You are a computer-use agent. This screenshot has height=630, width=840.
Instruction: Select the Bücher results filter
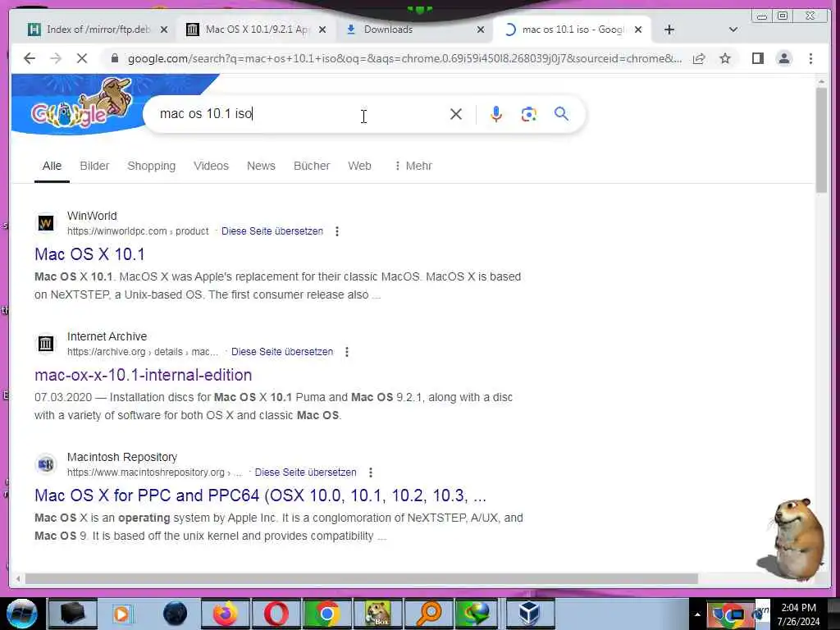coord(312,166)
